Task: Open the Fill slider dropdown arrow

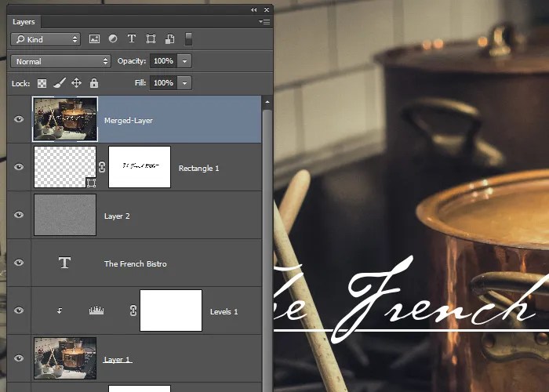Action: click(184, 83)
